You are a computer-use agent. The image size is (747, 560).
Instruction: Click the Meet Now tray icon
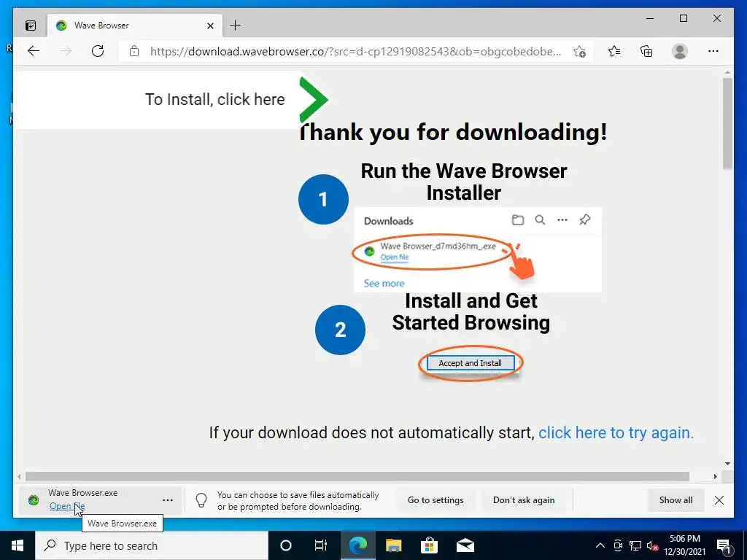(x=618, y=545)
